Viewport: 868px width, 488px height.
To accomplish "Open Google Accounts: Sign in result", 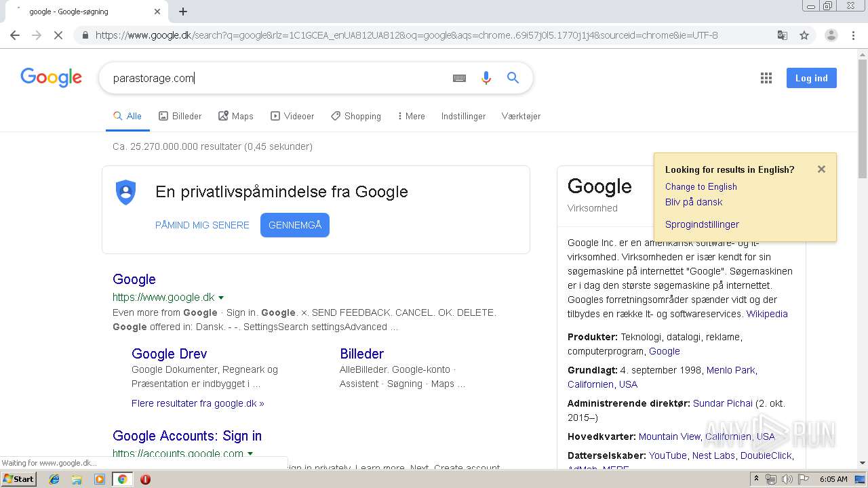I will [x=187, y=436].
